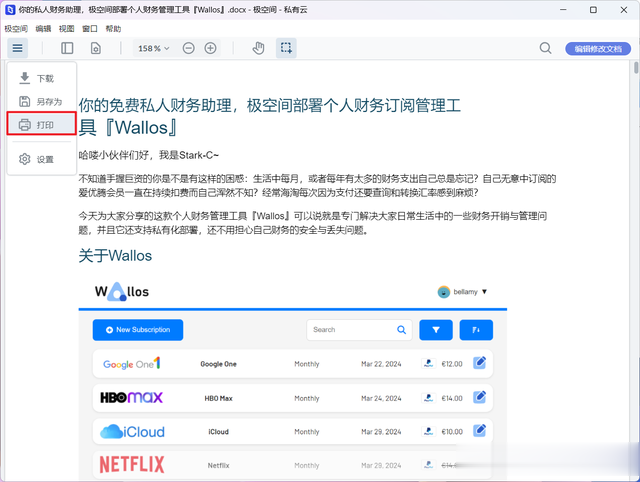Open the 窗口 menu bar item

[90, 29]
